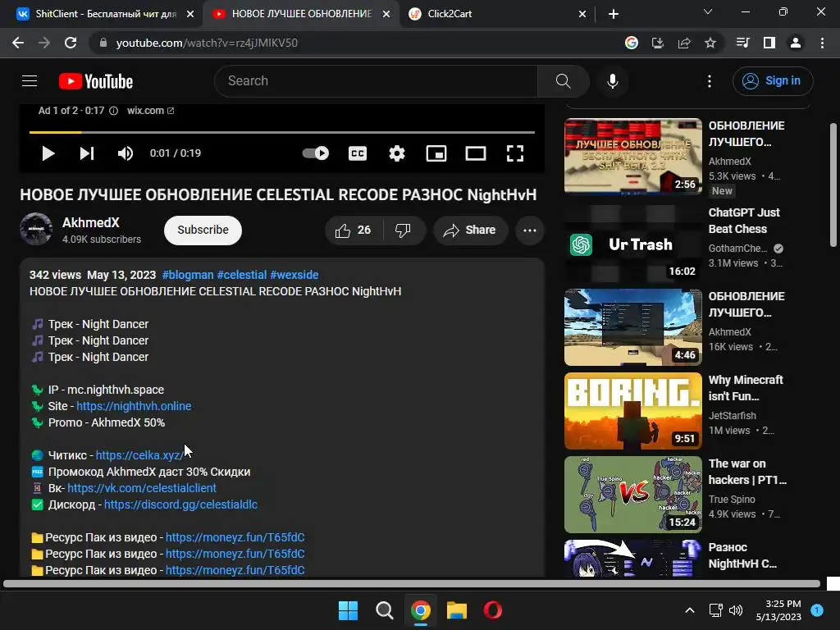Open the #wexside hashtag
The height and width of the screenshot is (630, 840).
pyautogui.click(x=294, y=275)
